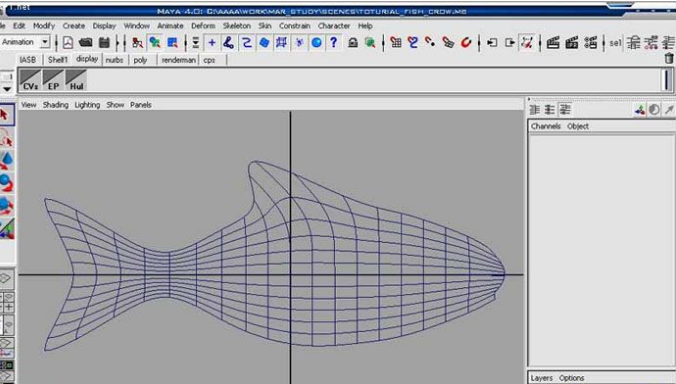The width and height of the screenshot is (676, 384).
Task: Click the render current frame clapboard icon
Action: [553, 42]
